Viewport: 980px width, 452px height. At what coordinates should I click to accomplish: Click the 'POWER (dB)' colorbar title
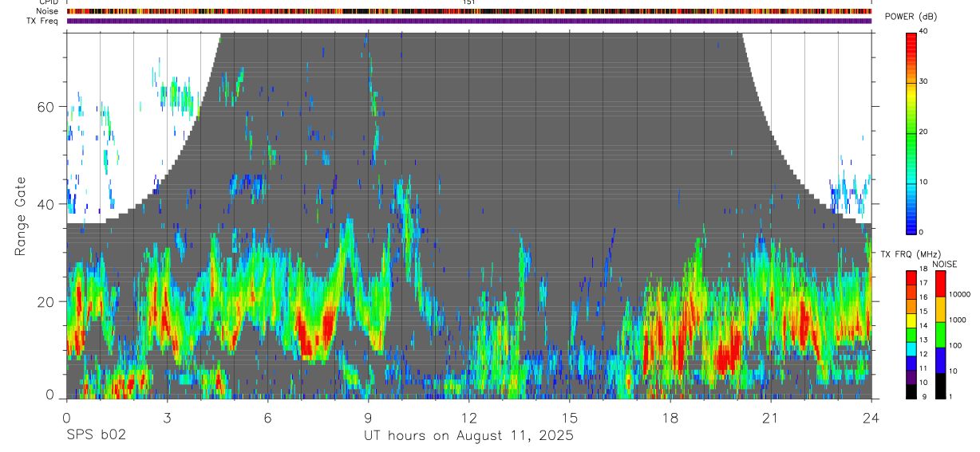coord(911,17)
